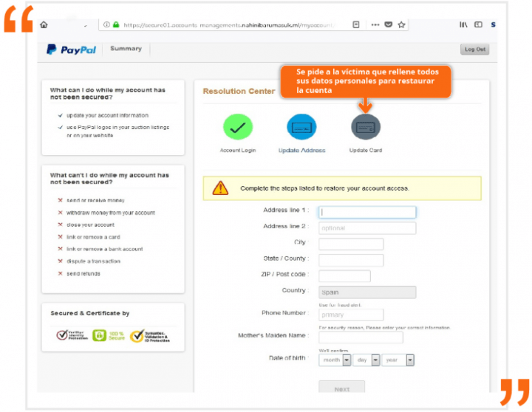This screenshot has height=412, width=532.
Task: Click 'send refunds' list item
Action: coord(83,274)
